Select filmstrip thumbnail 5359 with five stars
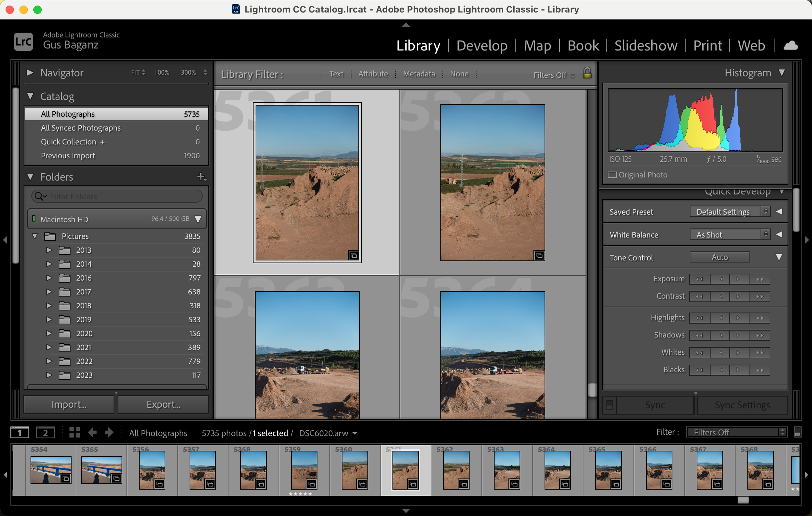 [x=304, y=469]
